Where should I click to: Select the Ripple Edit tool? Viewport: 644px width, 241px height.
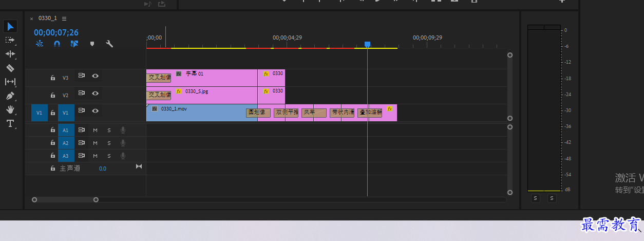tap(10, 54)
